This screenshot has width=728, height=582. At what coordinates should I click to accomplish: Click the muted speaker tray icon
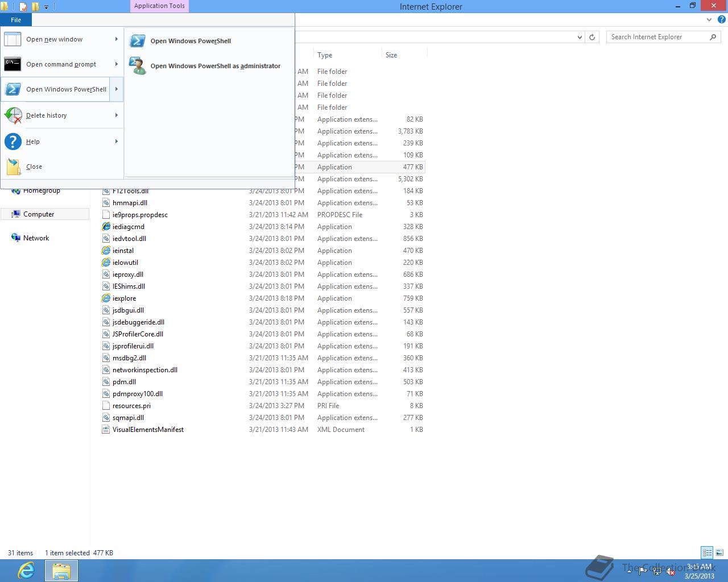coord(671,572)
